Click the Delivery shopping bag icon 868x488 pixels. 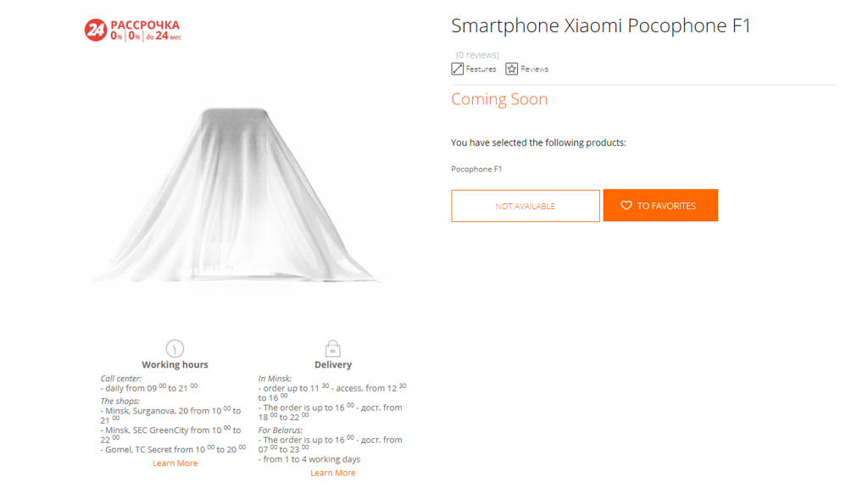pyautogui.click(x=332, y=348)
